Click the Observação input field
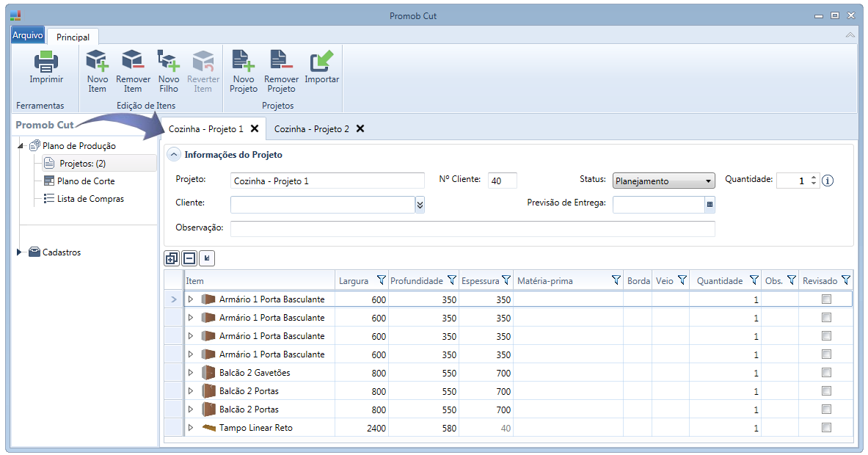The image size is (868, 455). point(472,229)
